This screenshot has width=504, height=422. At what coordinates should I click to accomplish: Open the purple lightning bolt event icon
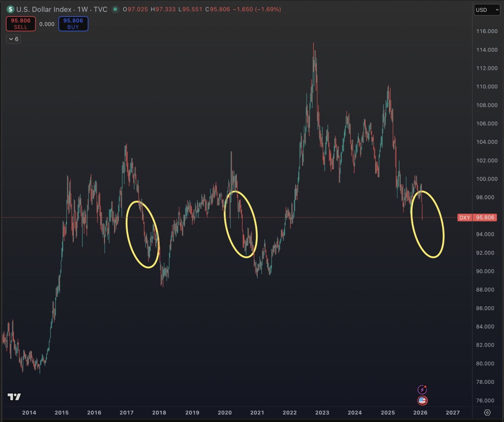point(422,390)
